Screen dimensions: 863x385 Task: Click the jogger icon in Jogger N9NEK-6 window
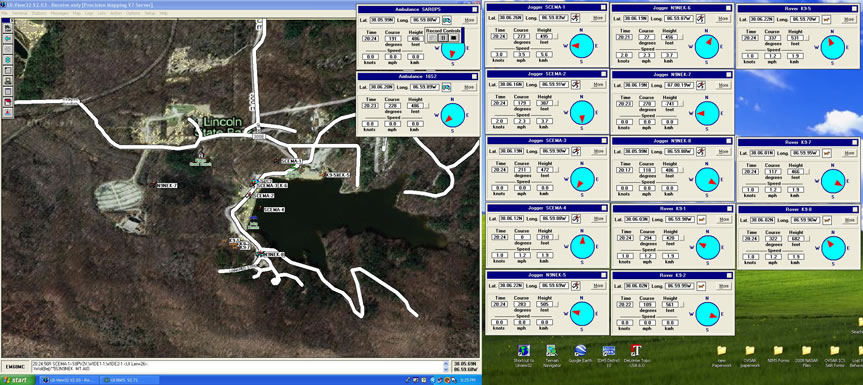(701, 18)
